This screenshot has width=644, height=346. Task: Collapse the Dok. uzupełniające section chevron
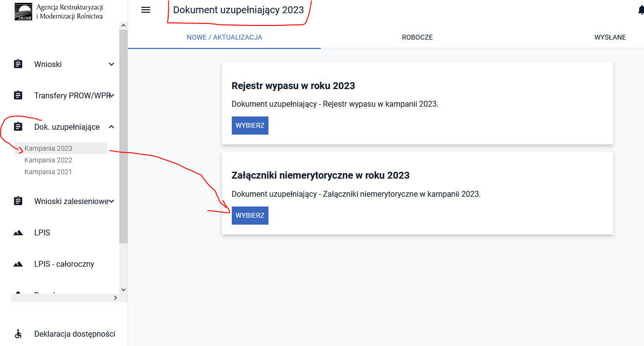click(x=111, y=127)
